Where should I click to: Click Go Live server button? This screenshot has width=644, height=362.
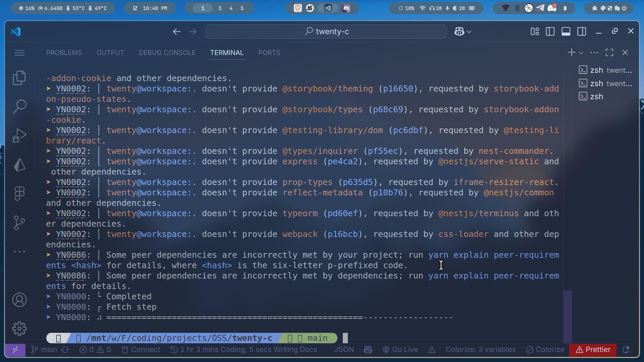coord(400,350)
